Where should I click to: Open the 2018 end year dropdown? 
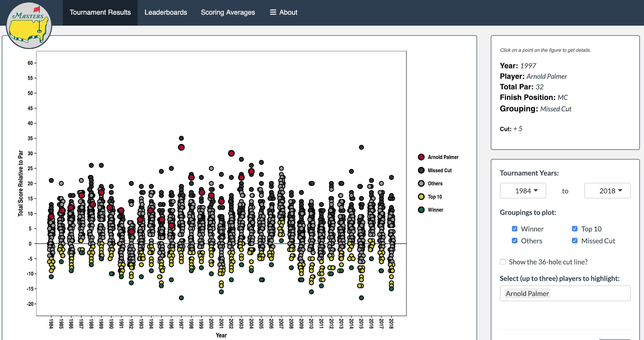click(x=607, y=191)
